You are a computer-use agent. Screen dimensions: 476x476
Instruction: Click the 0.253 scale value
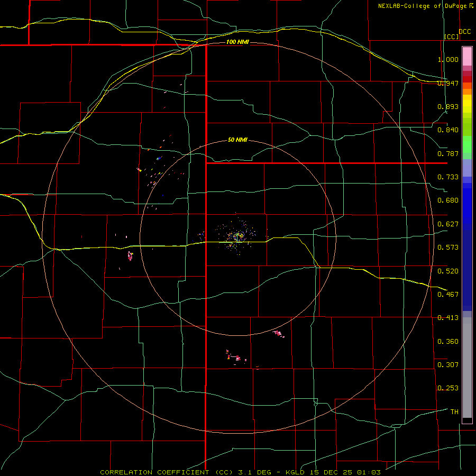tap(448, 388)
